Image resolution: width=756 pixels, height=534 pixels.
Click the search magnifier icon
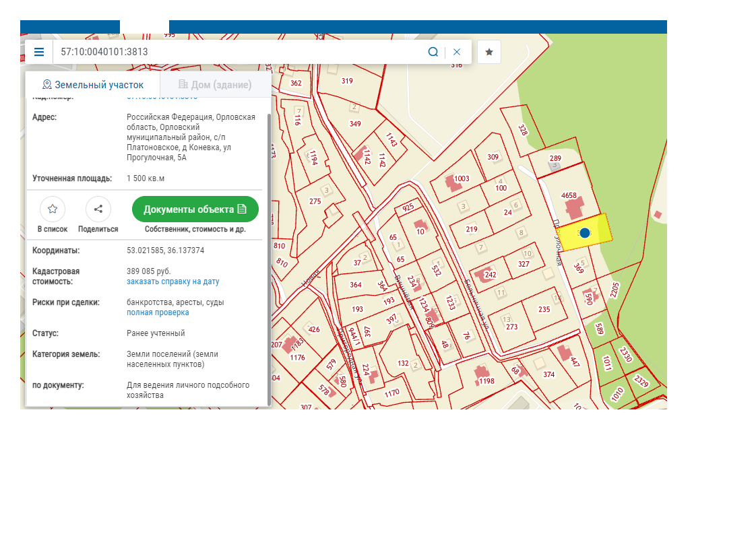click(433, 53)
